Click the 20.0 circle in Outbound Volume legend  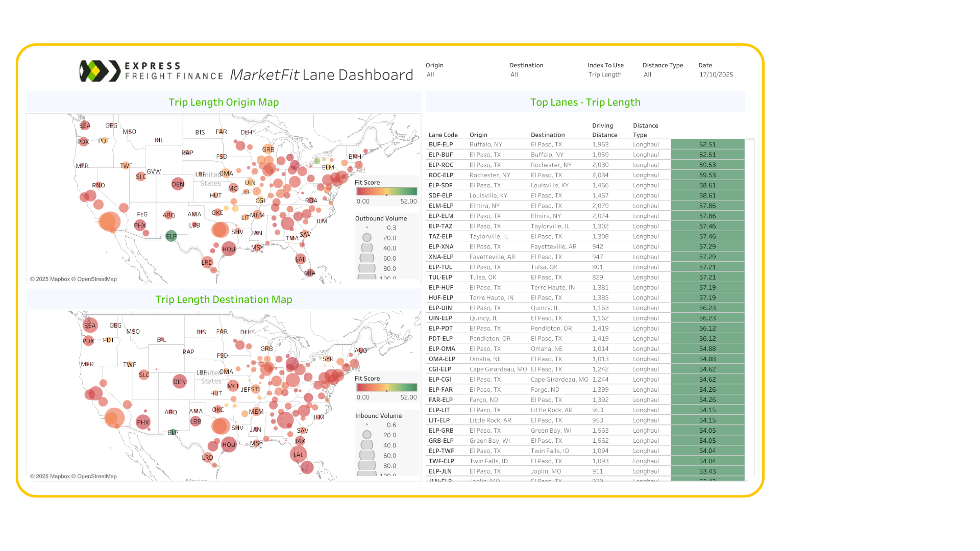(367, 238)
